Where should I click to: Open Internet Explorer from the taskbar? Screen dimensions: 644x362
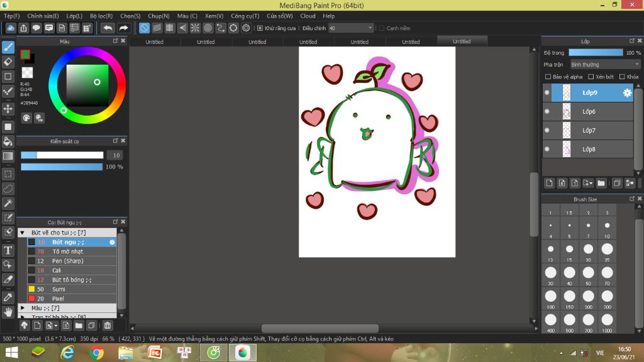coord(67,353)
